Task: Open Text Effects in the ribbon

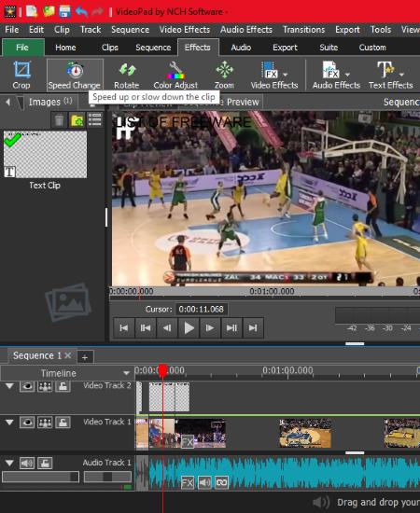Action: [390, 76]
